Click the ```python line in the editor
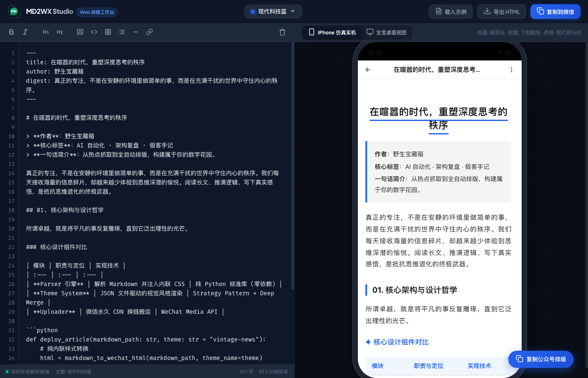 [42, 330]
